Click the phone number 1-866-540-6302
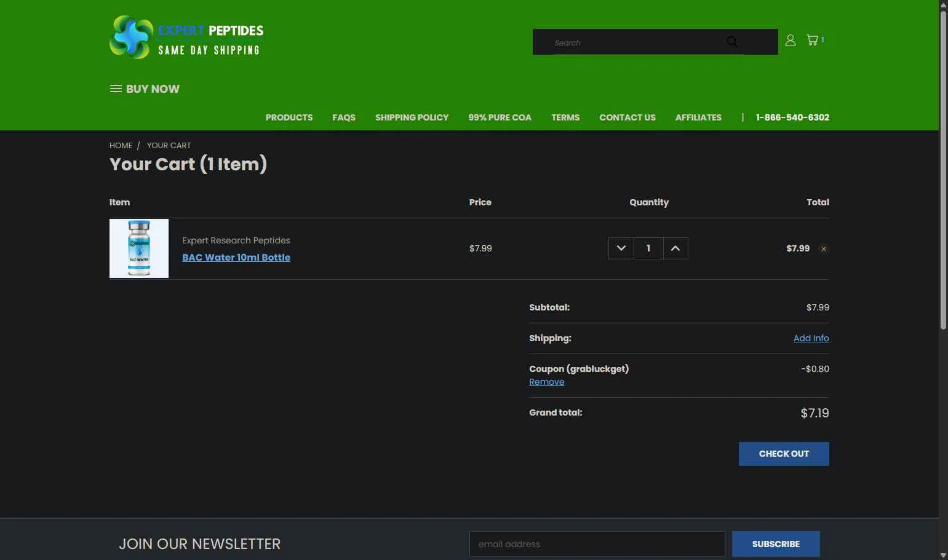 pos(792,117)
